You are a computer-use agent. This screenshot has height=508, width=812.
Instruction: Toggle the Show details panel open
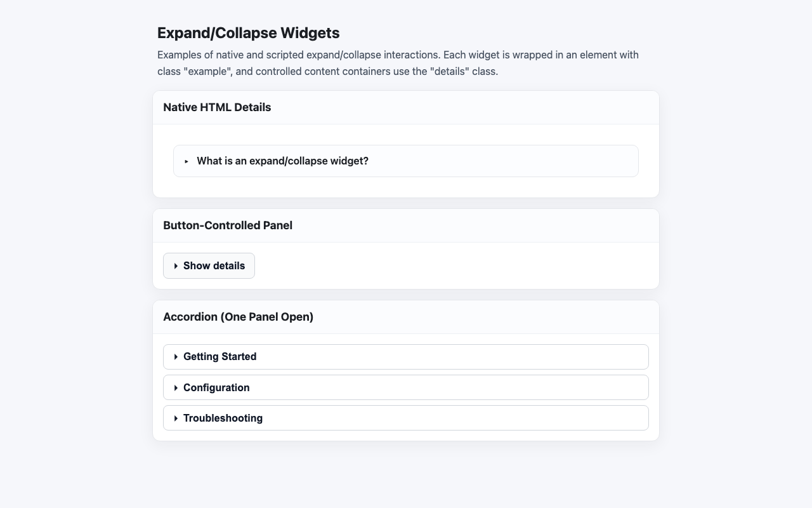point(213,265)
